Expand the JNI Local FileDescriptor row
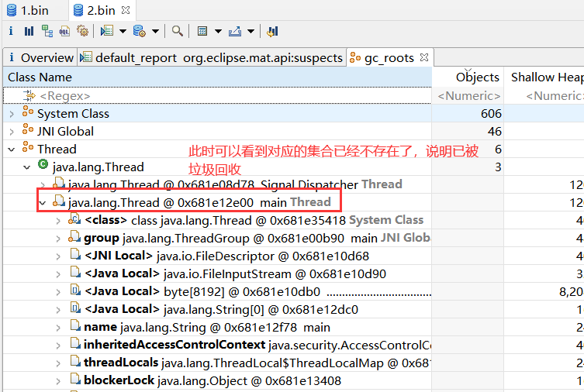Screen dimensions: 584x392 coord(58,256)
